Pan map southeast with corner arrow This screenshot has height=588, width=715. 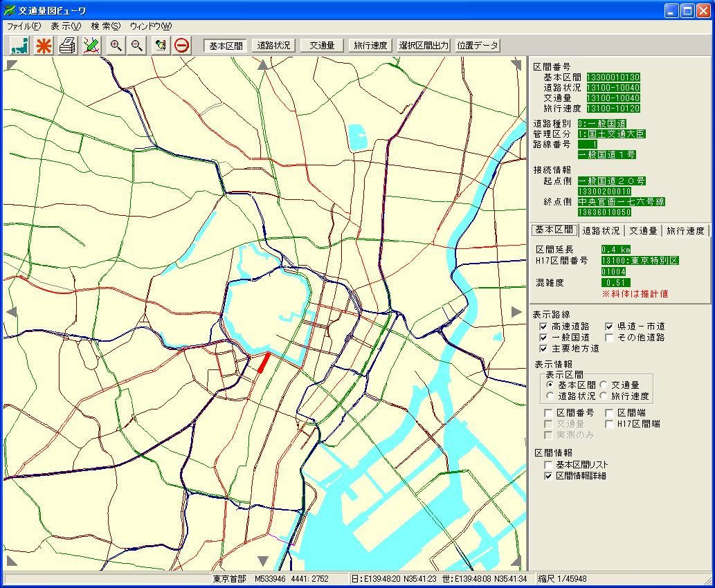click(516, 561)
